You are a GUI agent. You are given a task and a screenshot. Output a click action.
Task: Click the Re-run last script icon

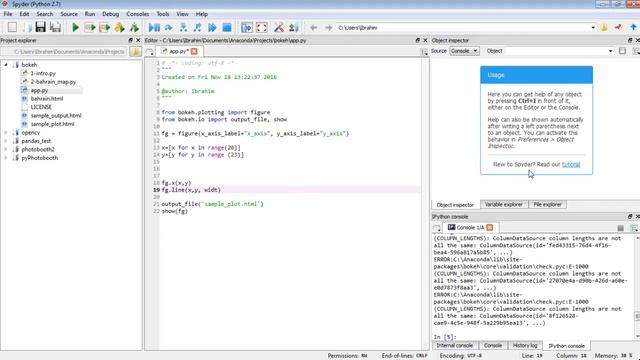(x=134, y=27)
